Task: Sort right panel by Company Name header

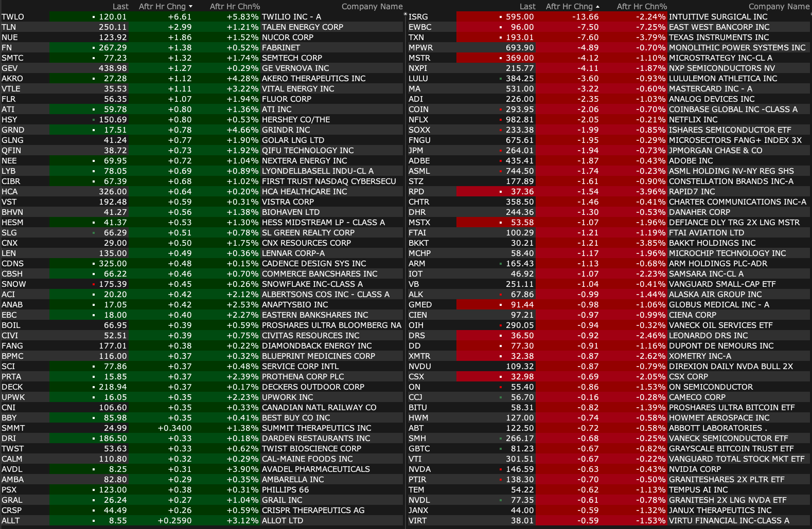Action: [x=779, y=7]
